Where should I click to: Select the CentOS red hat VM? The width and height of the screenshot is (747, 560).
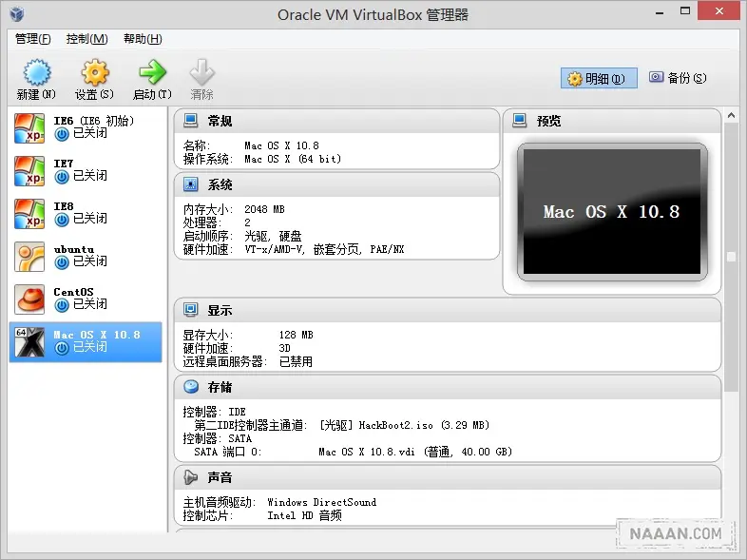pos(29,299)
